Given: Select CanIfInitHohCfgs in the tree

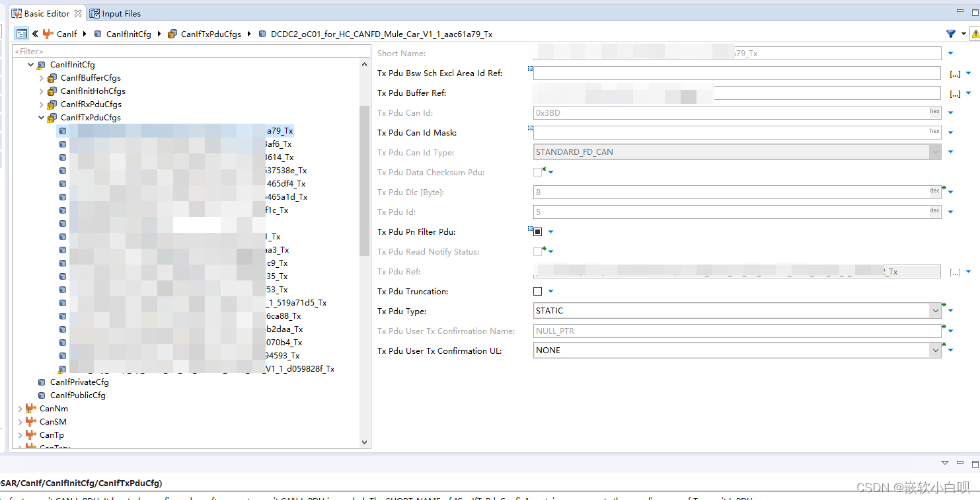Looking at the screenshot, I should 93,91.
